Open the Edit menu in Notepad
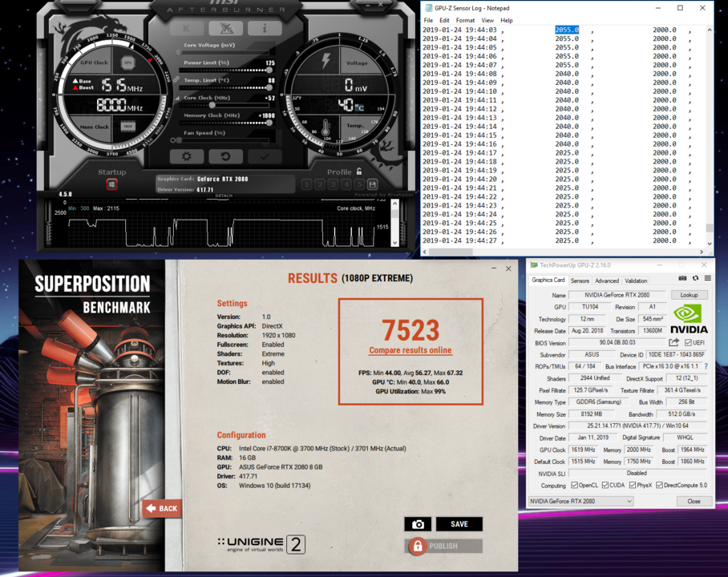Screen dimensions: 728x577 (444, 20)
